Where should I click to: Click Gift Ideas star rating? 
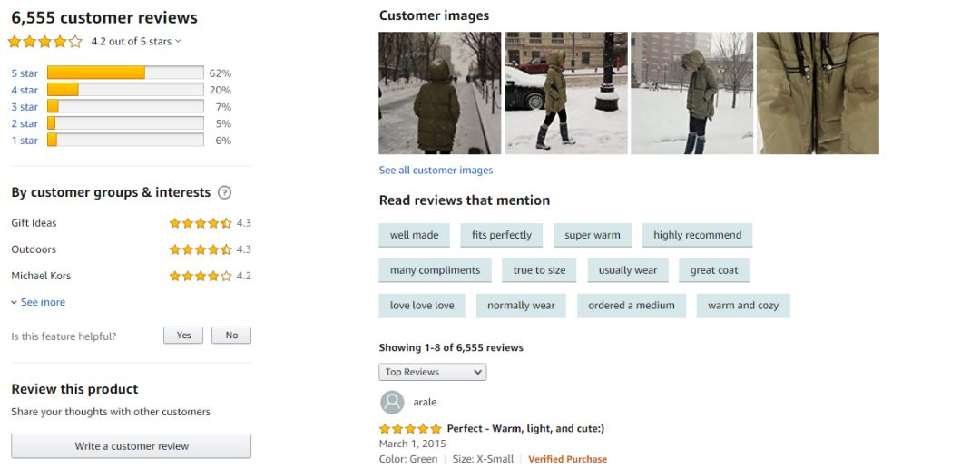pos(201,223)
